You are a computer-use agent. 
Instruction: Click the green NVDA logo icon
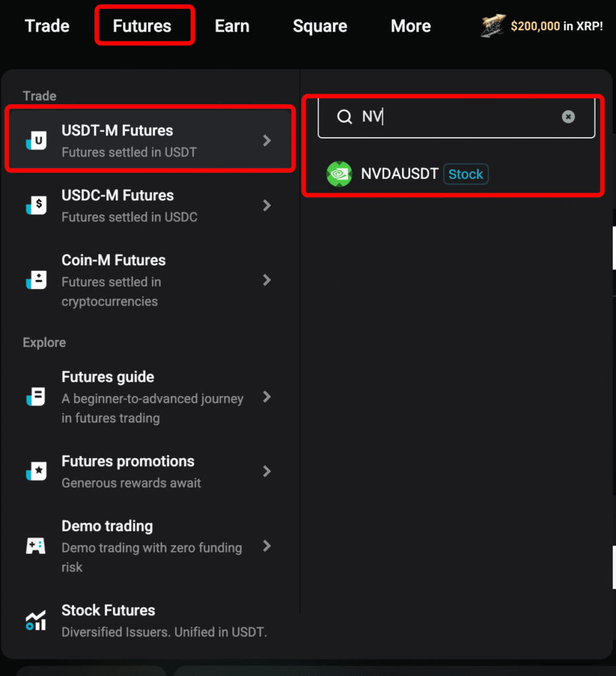(x=339, y=174)
